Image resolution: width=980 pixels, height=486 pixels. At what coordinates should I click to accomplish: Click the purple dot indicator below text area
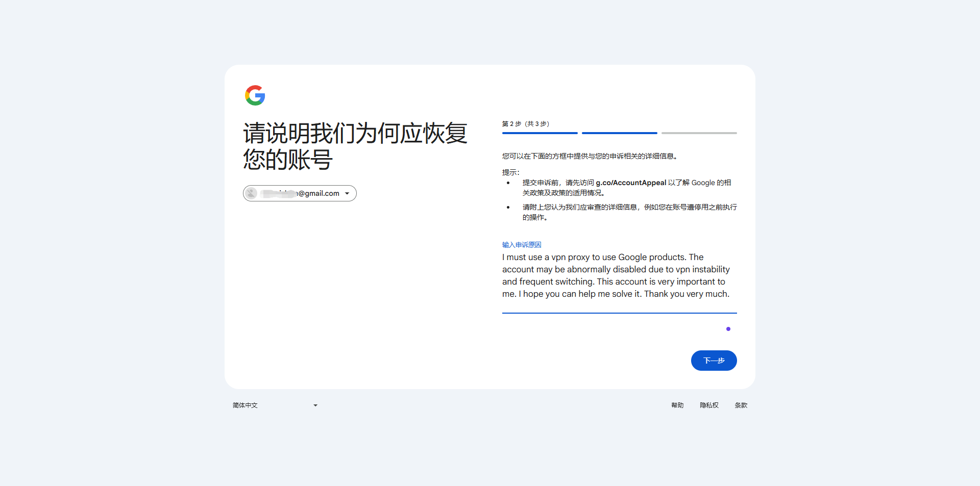[x=728, y=329]
